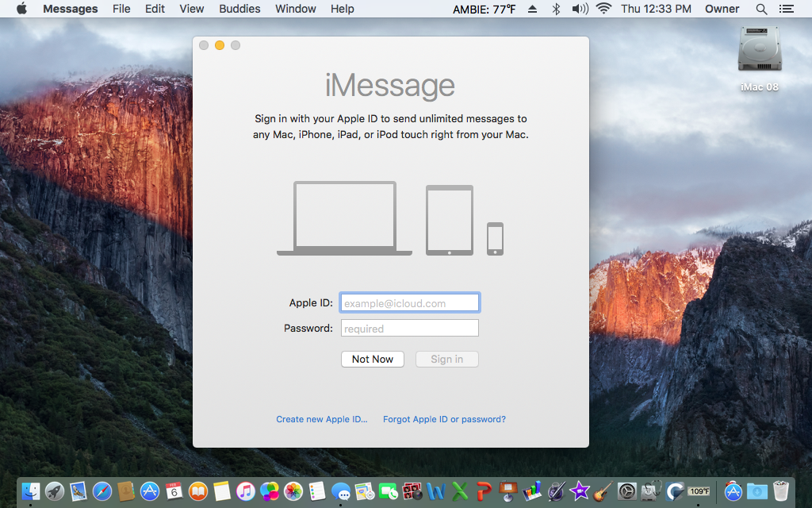Image resolution: width=812 pixels, height=508 pixels.
Task: Open Keynote podium icon
Action: pyautogui.click(x=508, y=491)
